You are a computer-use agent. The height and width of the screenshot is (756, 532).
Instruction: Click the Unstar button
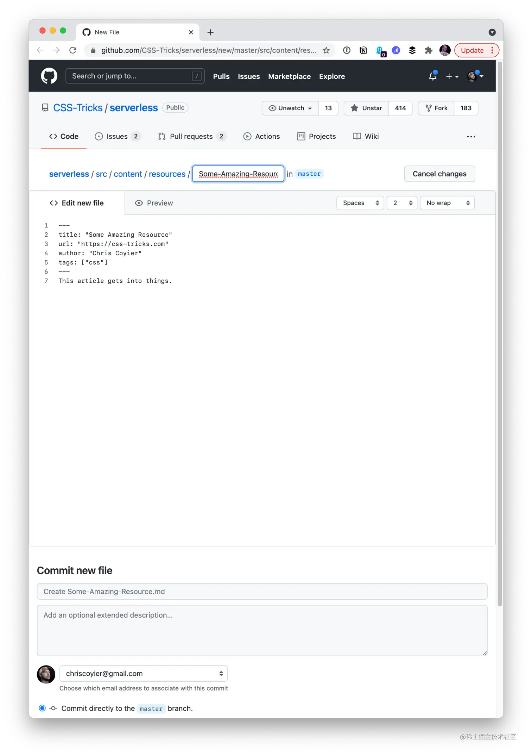366,108
